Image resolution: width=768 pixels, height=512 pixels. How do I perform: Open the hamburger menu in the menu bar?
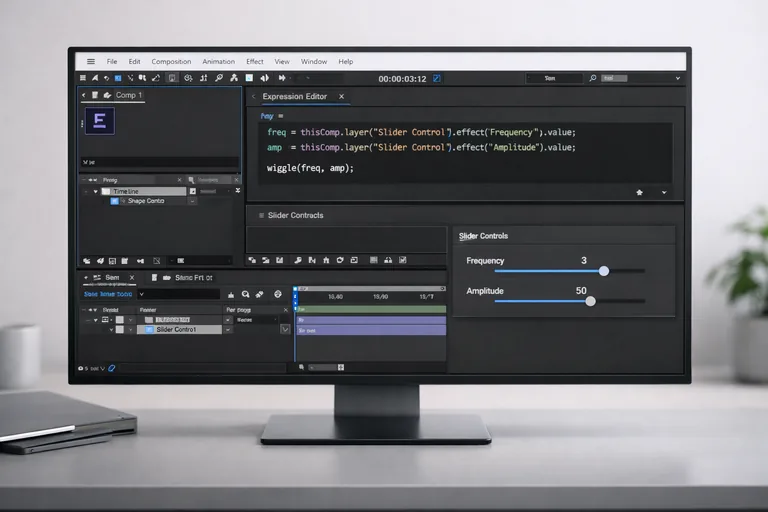click(91, 61)
